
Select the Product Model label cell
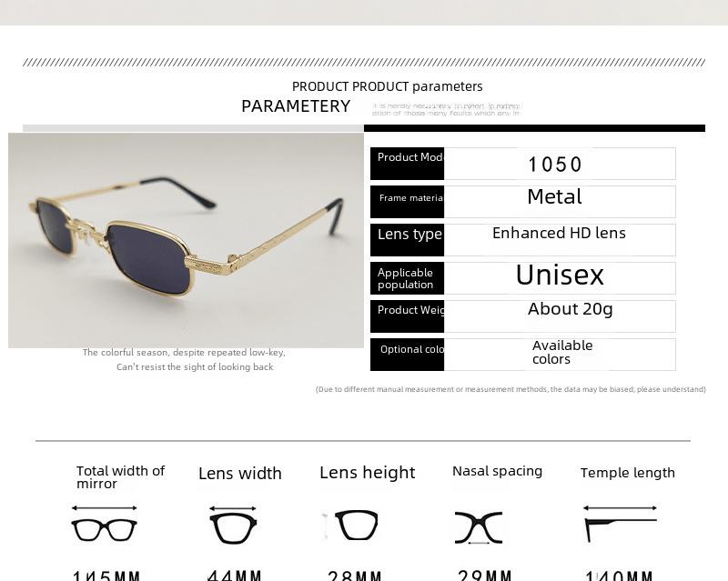407,164
